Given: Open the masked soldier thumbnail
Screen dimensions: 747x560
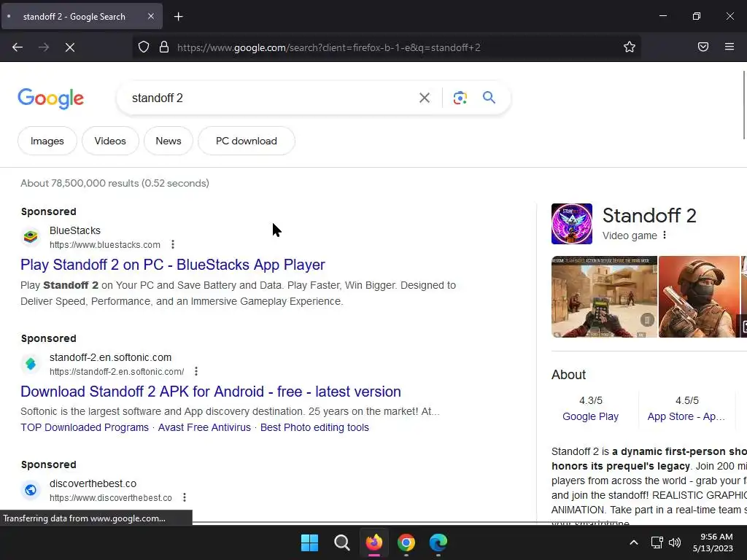Looking at the screenshot, I should pos(699,297).
